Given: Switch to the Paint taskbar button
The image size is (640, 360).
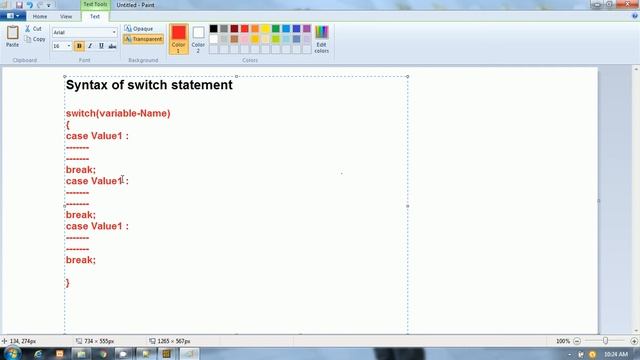Looking at the screenshot, I should pos(189,354).
